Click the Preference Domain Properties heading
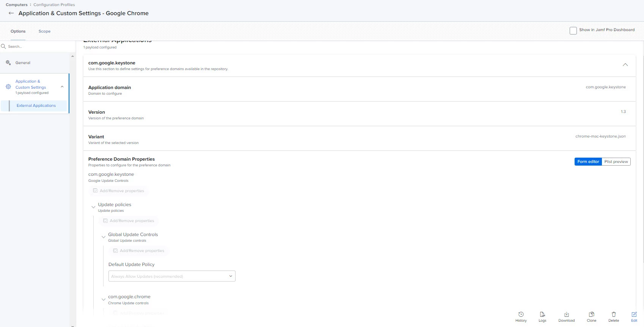This screenshot has width=644, height=327. 121,159
